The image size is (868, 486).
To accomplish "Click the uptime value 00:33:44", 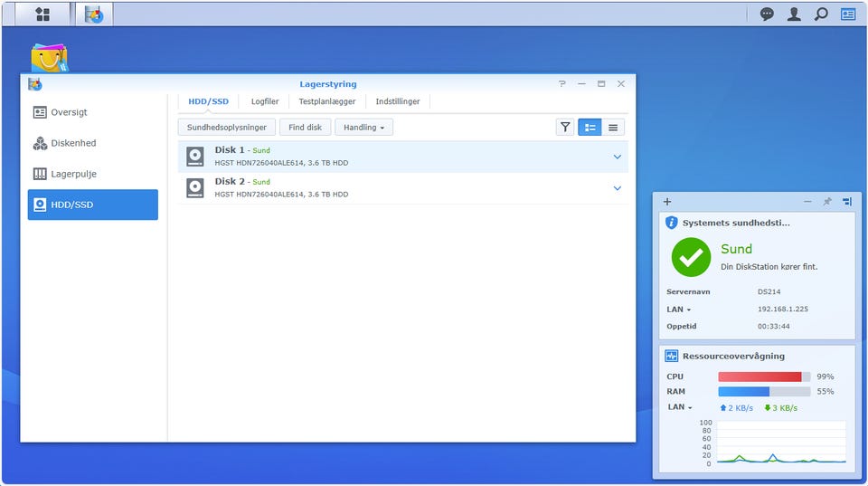I will 773,327.
